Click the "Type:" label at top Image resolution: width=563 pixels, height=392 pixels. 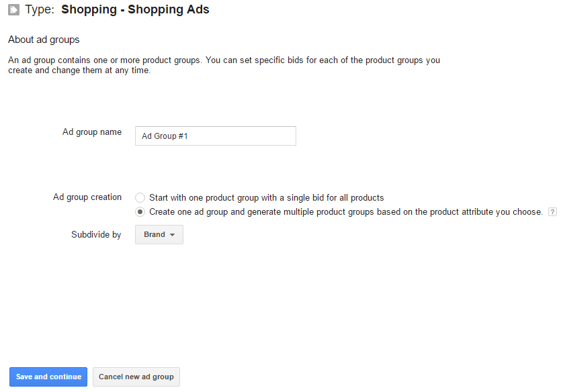coord(40,10)
